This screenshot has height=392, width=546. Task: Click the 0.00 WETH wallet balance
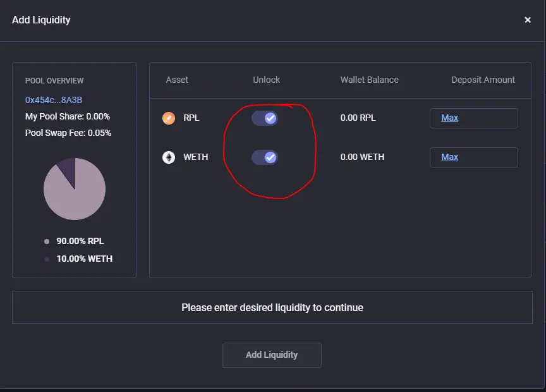tap(362, 157)
